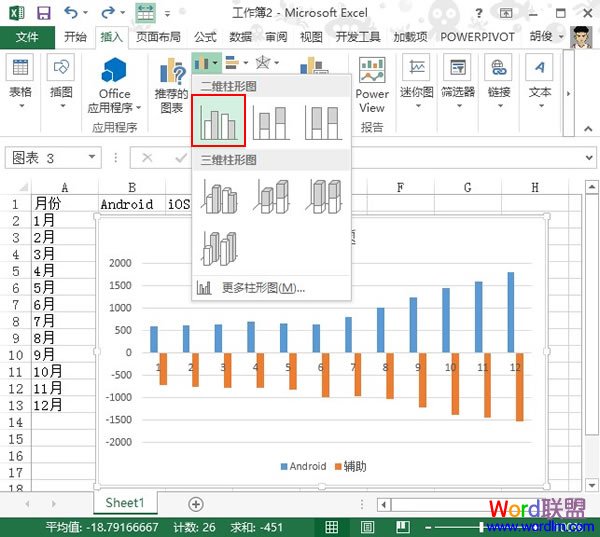Add a new sheet with plus button
Image resolution: width=600 pixels, height=537 pixels.
[196, 504]
